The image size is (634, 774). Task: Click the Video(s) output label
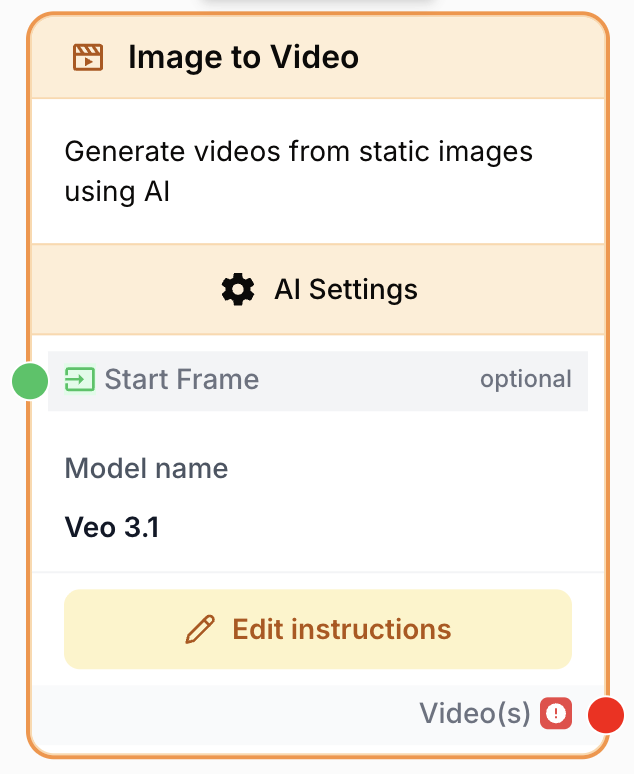(475, 713)
